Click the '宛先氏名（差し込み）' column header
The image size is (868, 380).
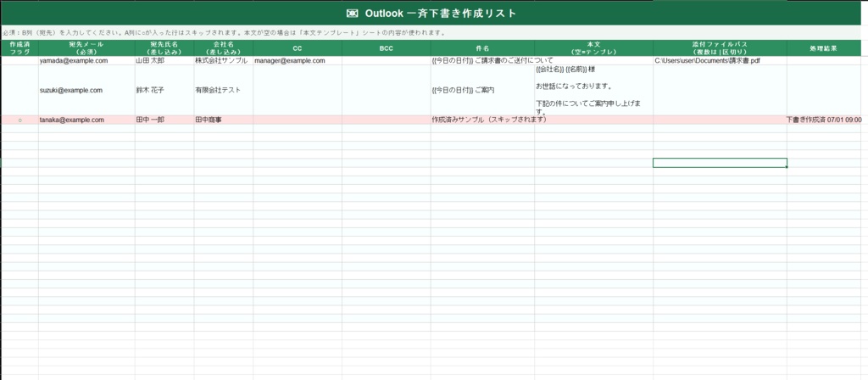click(x=164, y=47)
